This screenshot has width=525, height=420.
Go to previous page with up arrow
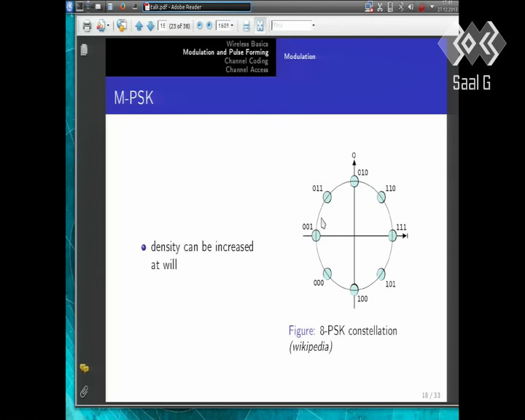[x=139, y=26]
